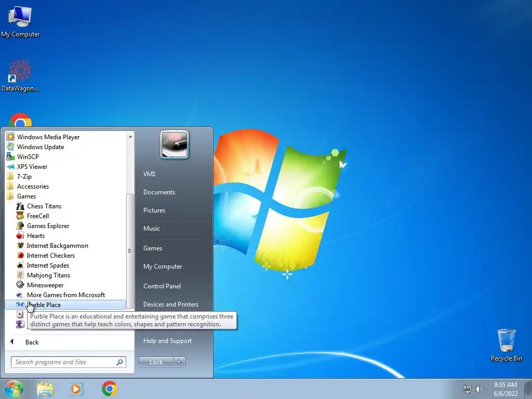Select the DataWagon desktop shortcut
532x399 pixels.
point(20,75)
